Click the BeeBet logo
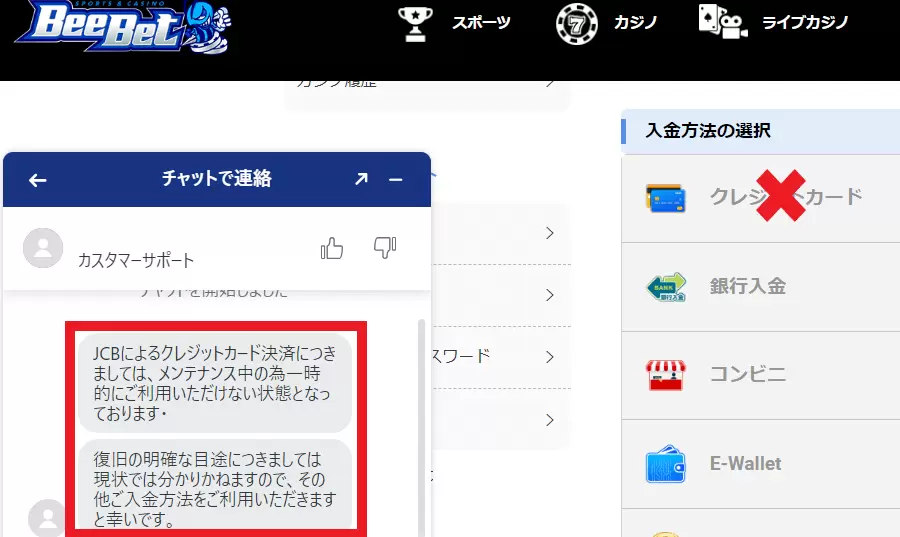The image size is (900, 537). pos(123,28)
